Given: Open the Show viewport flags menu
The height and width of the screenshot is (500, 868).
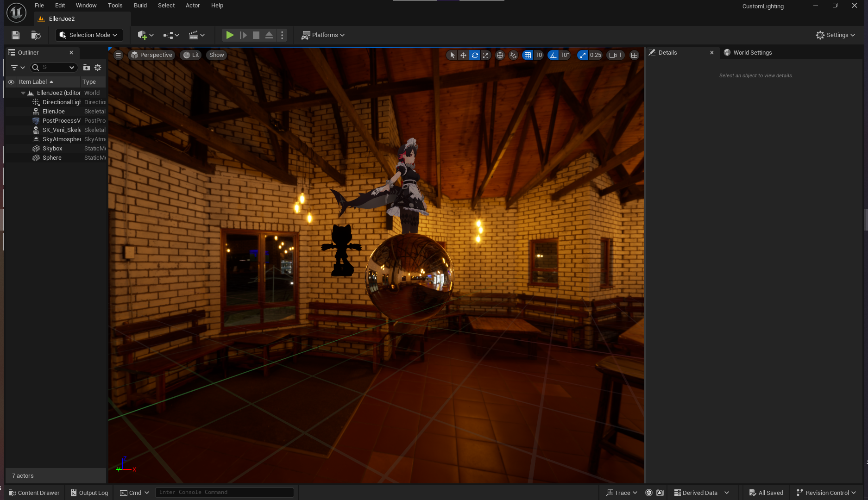Looking at the screenshot, I should [x=216, y=55].
